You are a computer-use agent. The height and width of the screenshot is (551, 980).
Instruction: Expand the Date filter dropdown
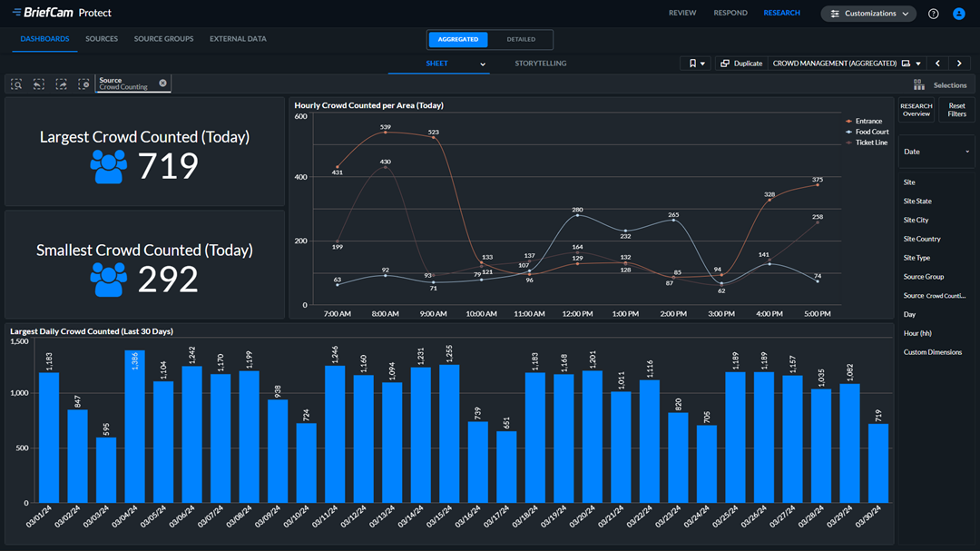point(936,152)
